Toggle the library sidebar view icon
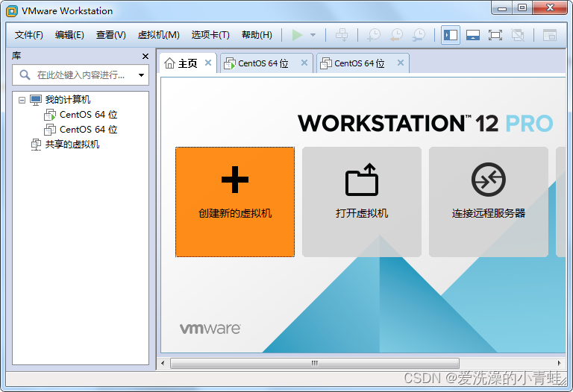This screenshot has height=392, width=573. pos(450,35)
